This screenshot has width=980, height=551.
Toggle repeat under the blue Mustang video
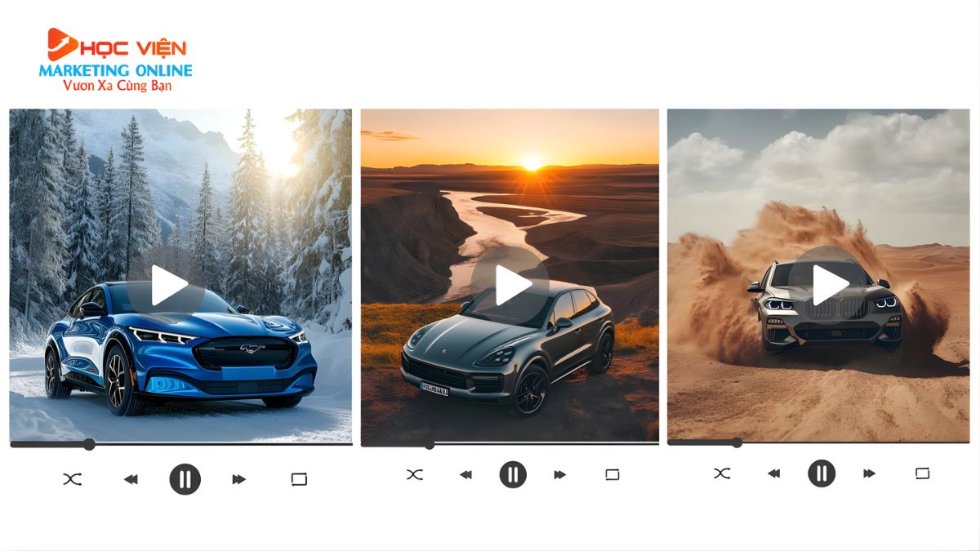tap(299, 479)
